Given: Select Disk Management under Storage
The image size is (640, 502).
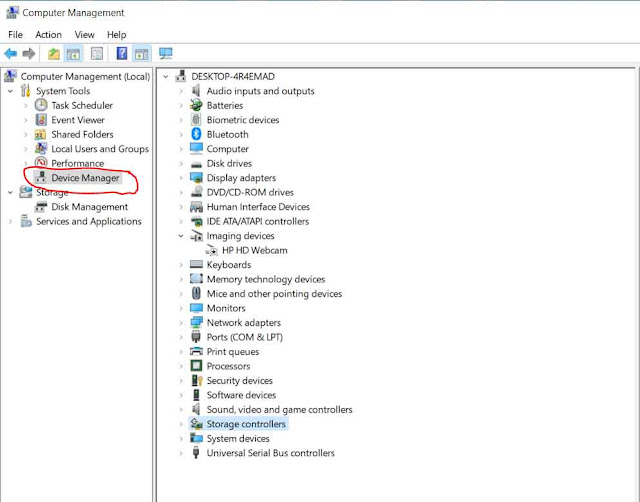Looking at the screenshot, I should coord(88,207).
